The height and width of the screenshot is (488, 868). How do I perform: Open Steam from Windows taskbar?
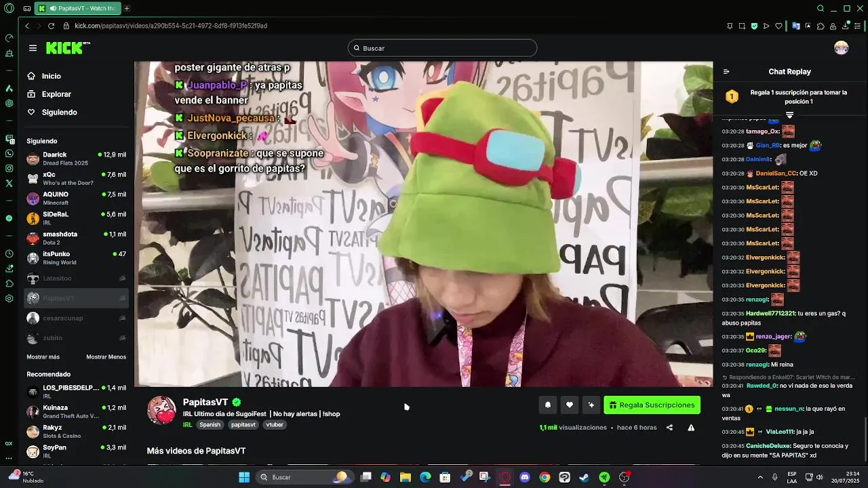pyautogui.click(x=585, y=477)
